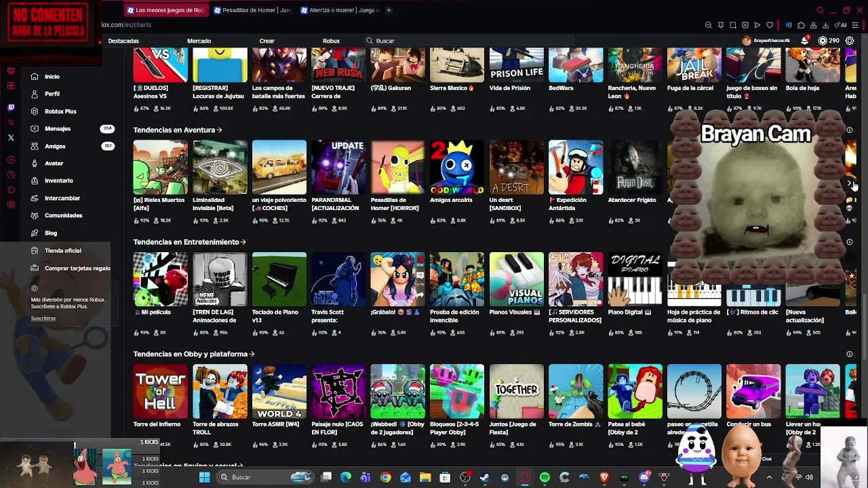Expand Tendencias en Aventura section
Image resolution: width=868 pixels, height=488 pixels.
(x=178, y=129)
